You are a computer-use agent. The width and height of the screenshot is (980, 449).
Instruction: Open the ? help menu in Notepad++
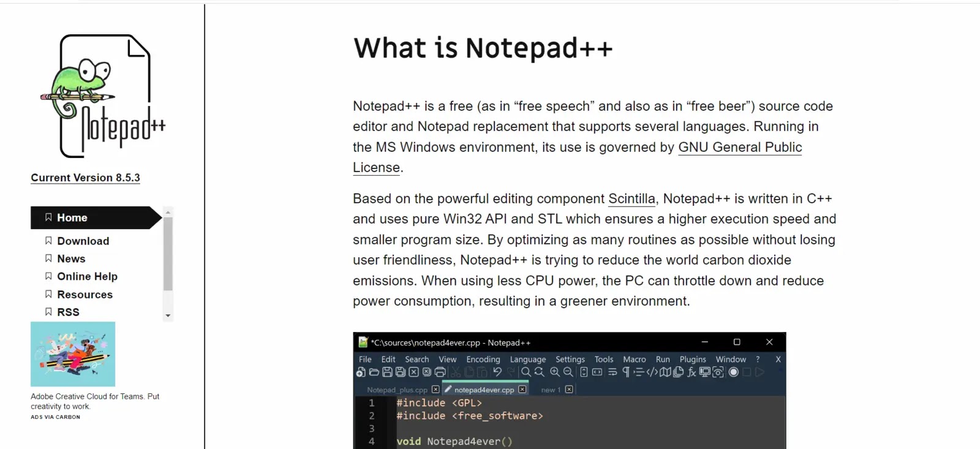(x=758, y=359)
